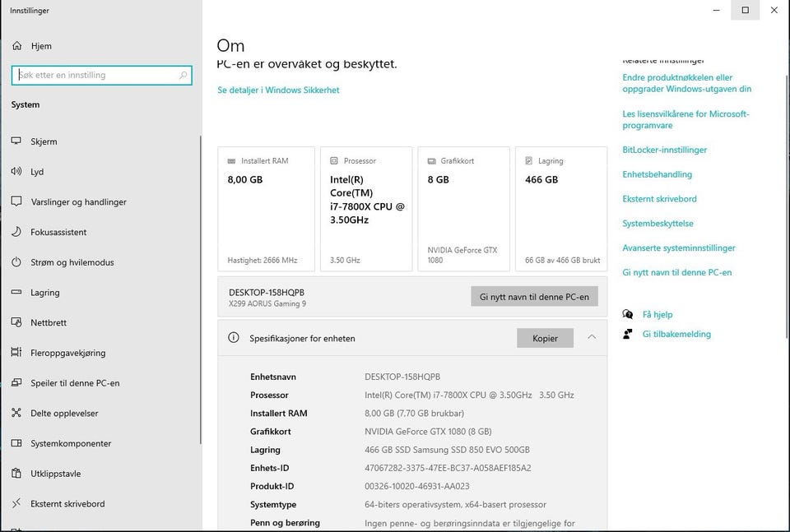Viewport: 790px width, 532px height.
Task: Click the info icon beside Spesifikasjoner for enheten
Action: 233,338
